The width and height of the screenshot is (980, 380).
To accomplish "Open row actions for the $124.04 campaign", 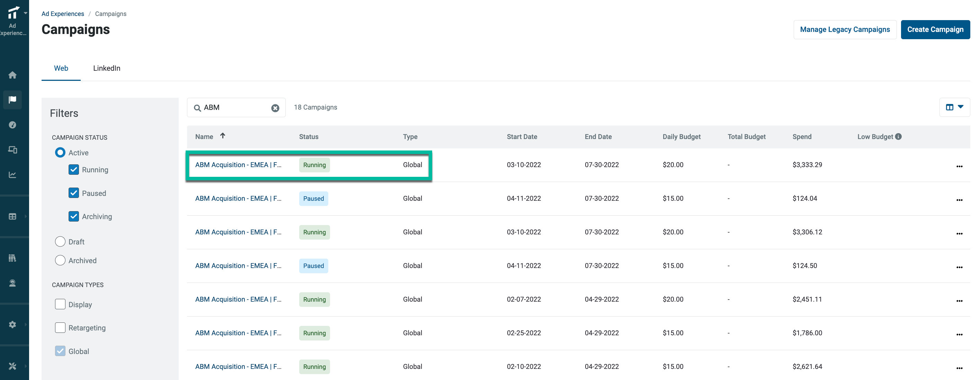I will [x=959, y=199].
